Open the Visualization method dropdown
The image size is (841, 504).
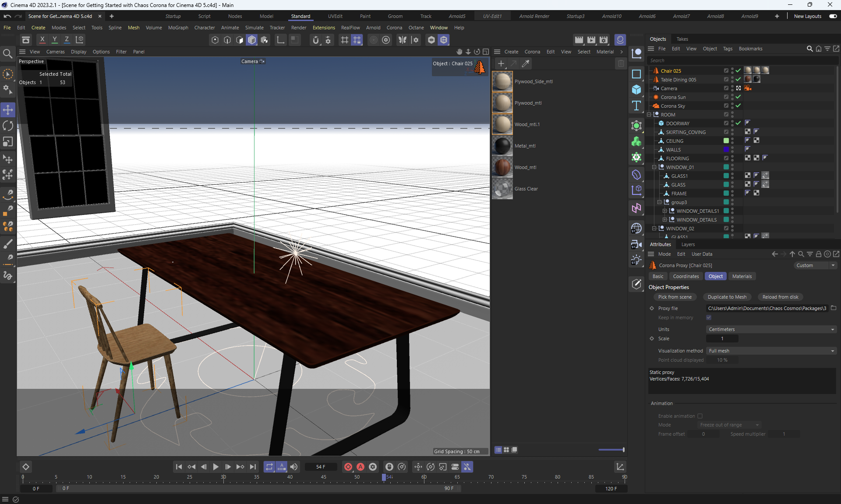(771, 351)
